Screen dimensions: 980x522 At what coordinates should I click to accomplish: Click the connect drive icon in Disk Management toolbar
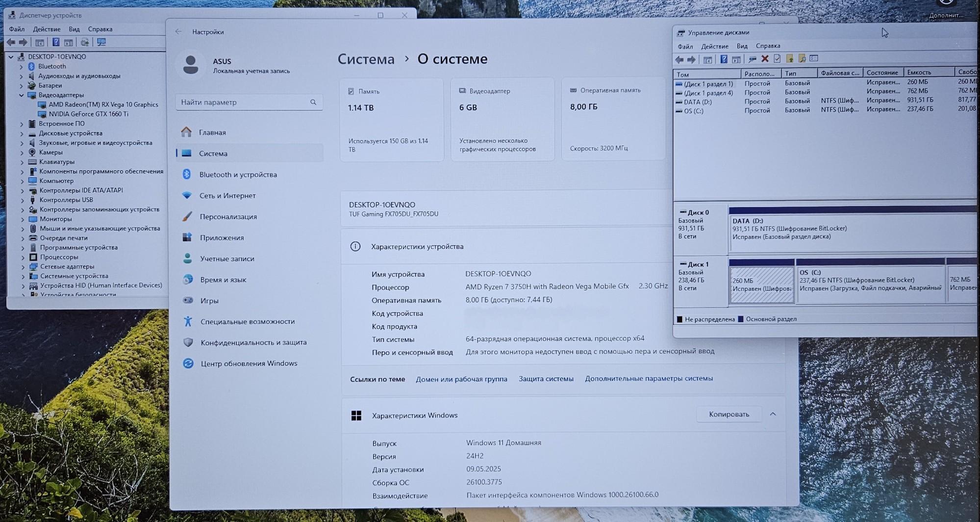[x=752, y=59]
